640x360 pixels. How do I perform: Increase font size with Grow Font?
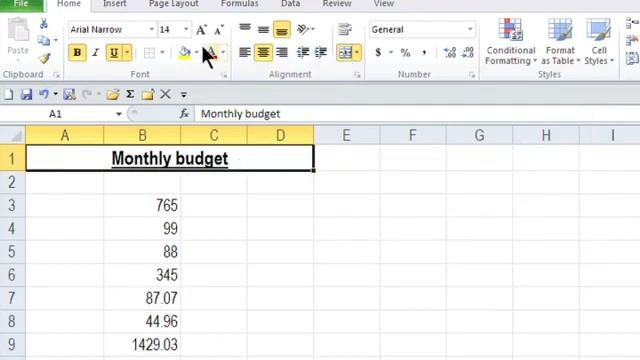click(x=201, y=30)
